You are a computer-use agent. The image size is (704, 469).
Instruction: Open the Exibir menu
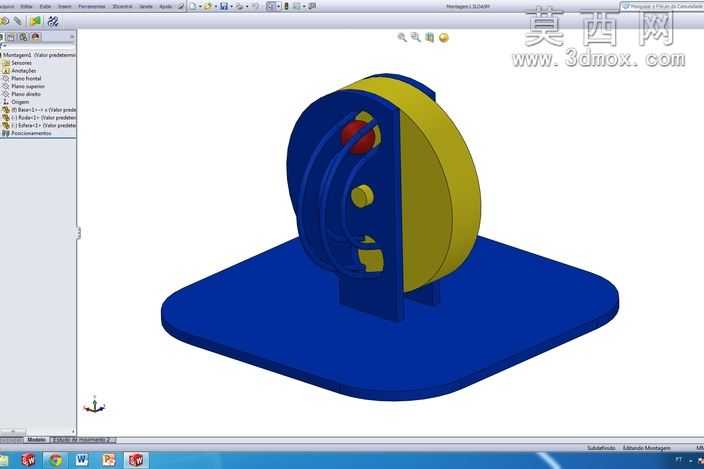click(x=45, y=7)
